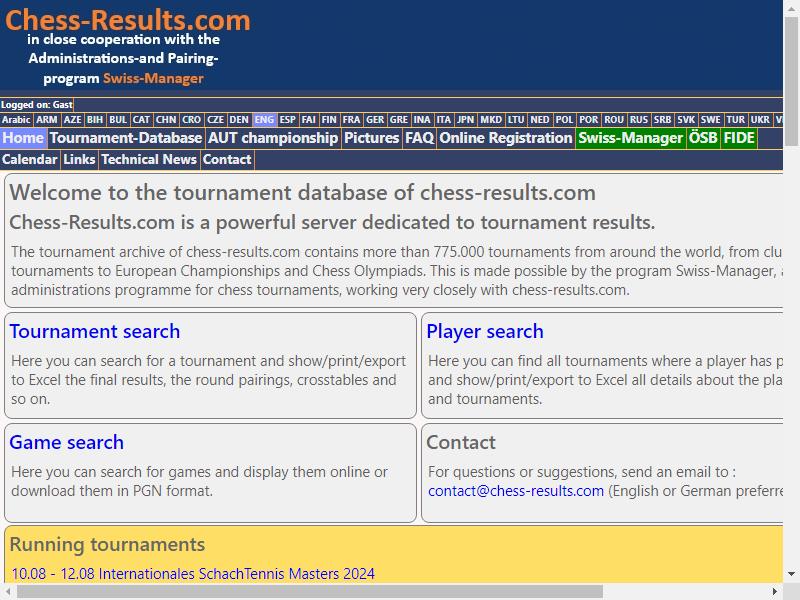Pick the CRO language link
The height and width of the screenshot is (600, 800).
[191, 119]
